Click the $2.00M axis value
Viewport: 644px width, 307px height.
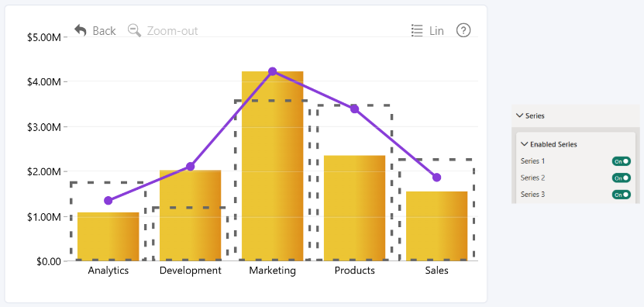click(x=44, y=172)
